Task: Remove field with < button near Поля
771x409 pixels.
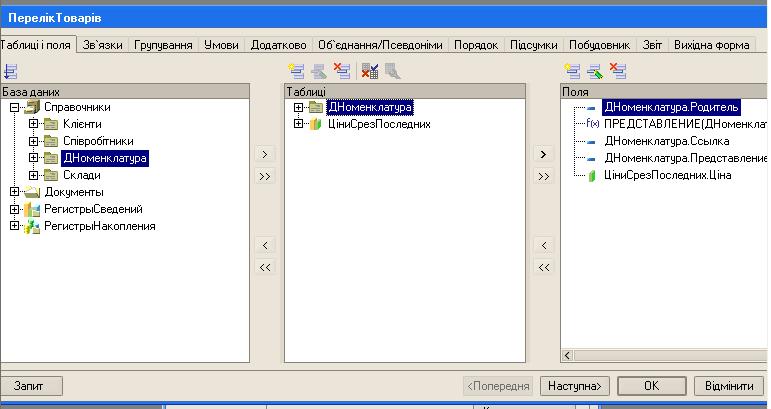Action: (543, 245)
